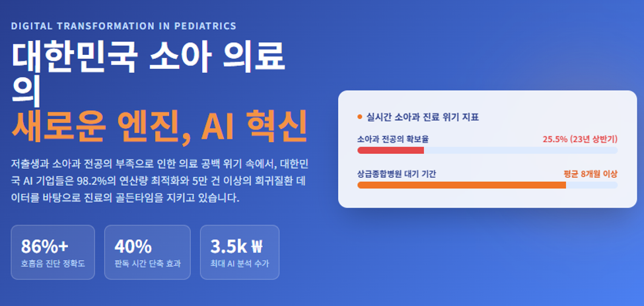Click the 3.5k ₩ 최대 AI 분석 수가 card
644x306 pixels.
240,252
